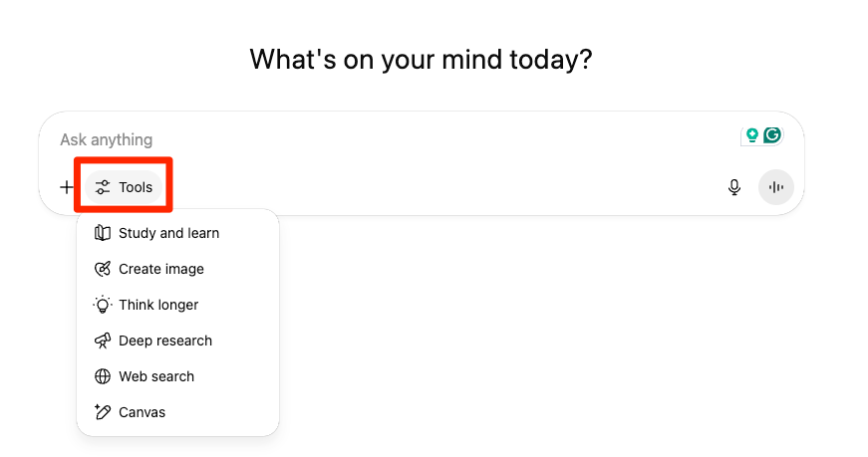This screenshot has height=457, width=868.
Task: Click the microphone dictation icon
Action: [x=734, y=187]
